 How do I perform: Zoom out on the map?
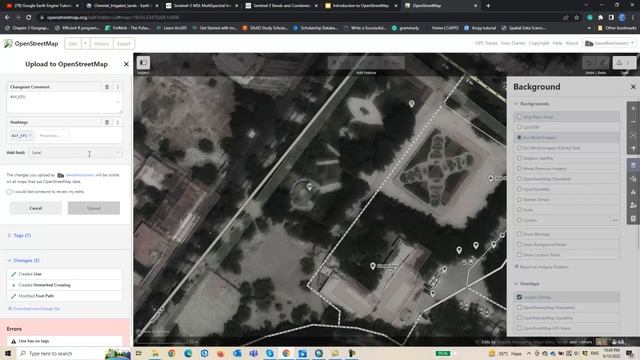click(x=633, y=122)
